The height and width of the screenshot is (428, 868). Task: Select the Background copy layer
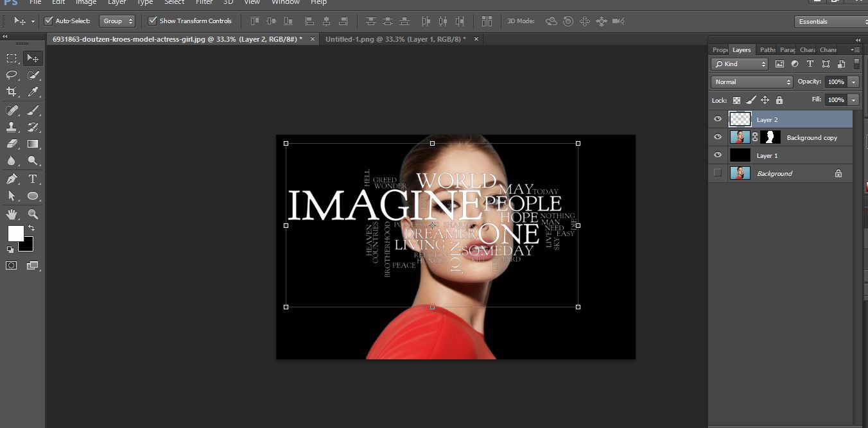tap(812, 137)
